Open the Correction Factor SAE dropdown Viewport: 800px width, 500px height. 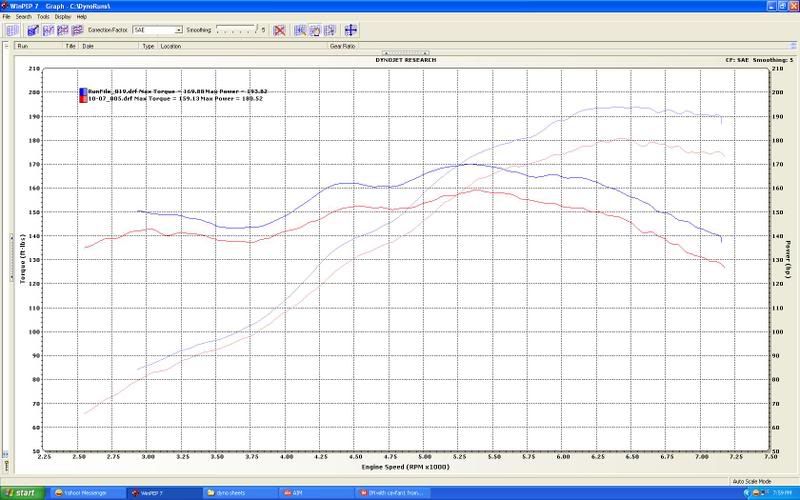[x=178, y=31]
